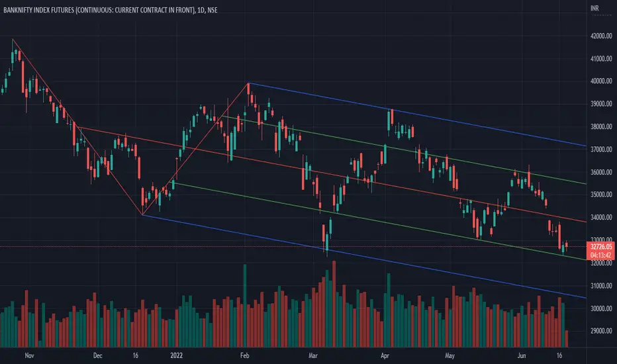
Task: Click the 04:13:42 bar countdown timer
Action: [601, 255]
